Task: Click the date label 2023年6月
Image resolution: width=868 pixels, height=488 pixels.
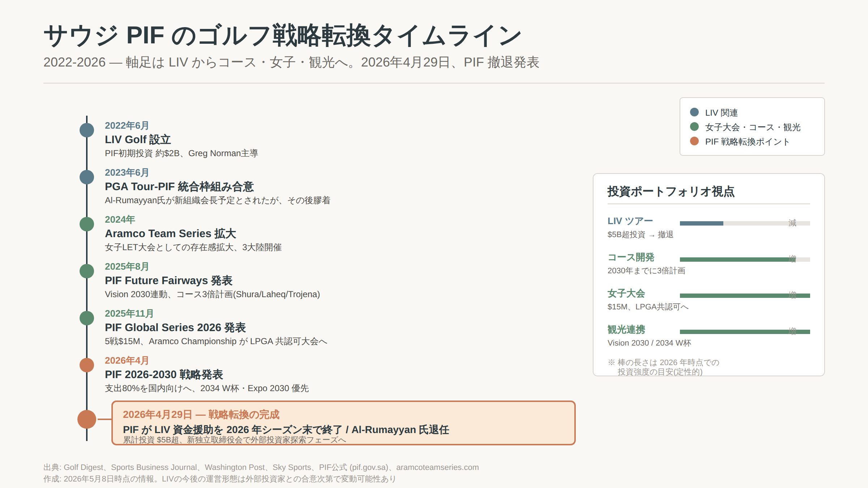Action: pyautogui.click(x=127, y=172)
